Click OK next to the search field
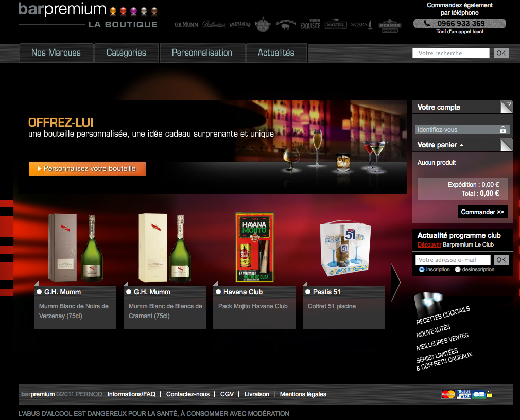 [x=501, y=53]
